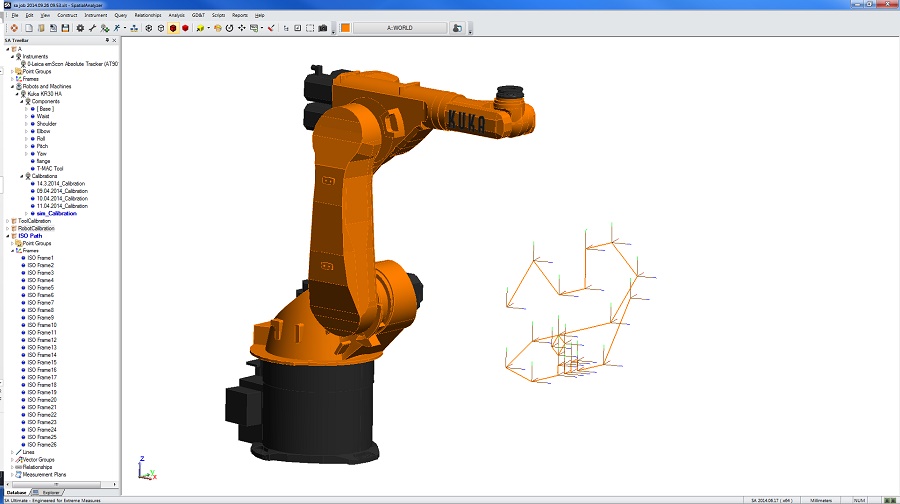Select the T-MAC Tool item
The height and width of the screenshot is (504, 900).
(50, 169)
